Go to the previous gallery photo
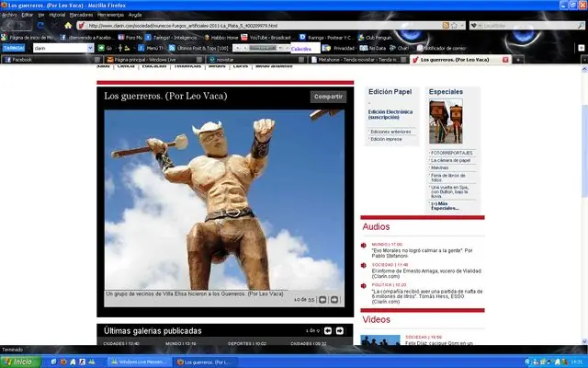 coord(323,299)
